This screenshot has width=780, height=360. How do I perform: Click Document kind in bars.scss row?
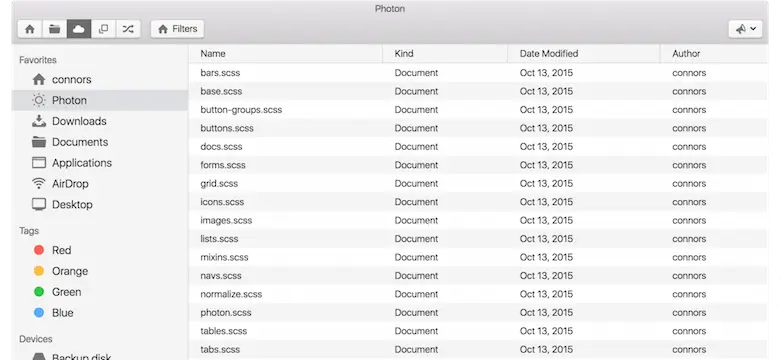point(416,73)
